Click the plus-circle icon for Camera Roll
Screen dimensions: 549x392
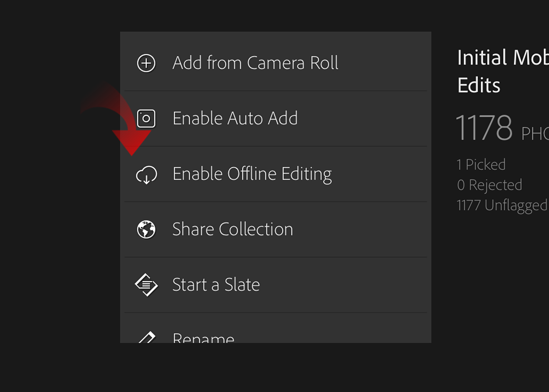tap(146, 63)
